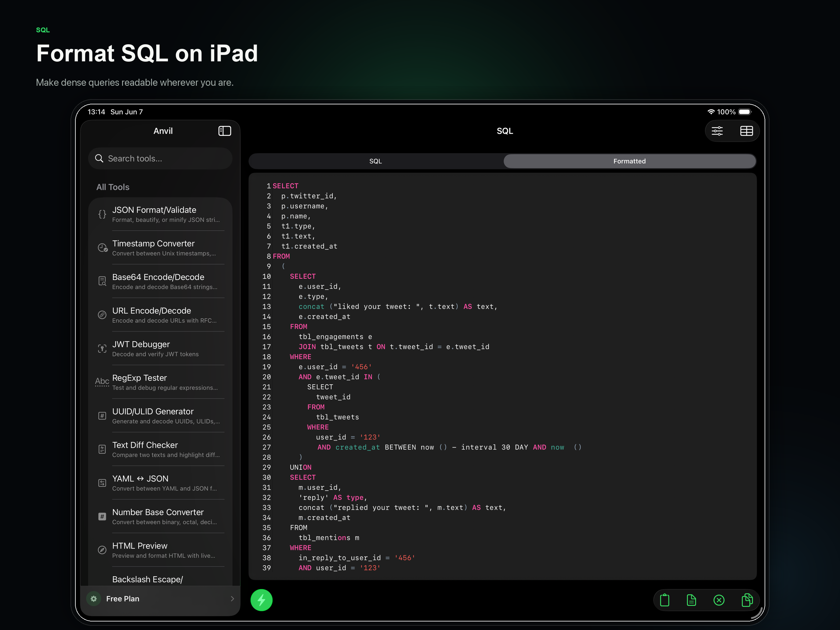Click the clock time 13:14
This screenshot has width=840, height=630.
coord(96,112)
